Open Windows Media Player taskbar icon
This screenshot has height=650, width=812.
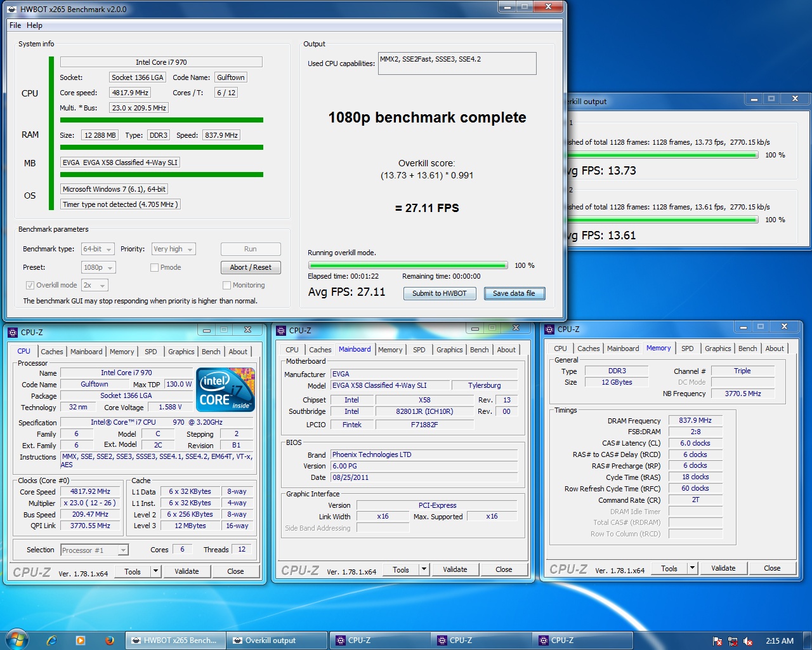81,640
